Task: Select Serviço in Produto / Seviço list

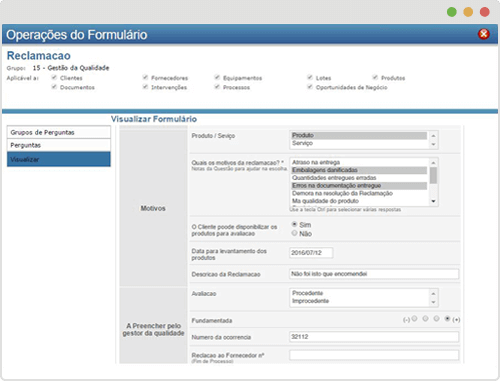Action: click(359, 143)
